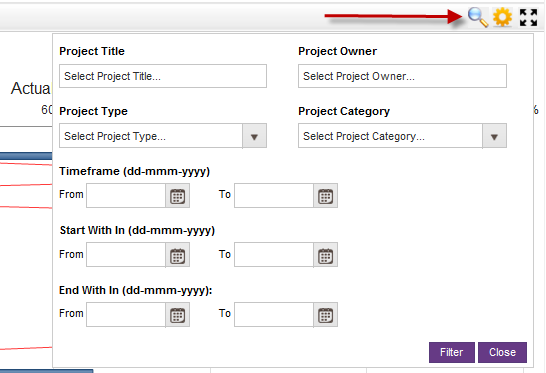This screenshot has width=546, height=373.
Task: Click the magnifying glass search icon
Action: click(x=478, y=17)
